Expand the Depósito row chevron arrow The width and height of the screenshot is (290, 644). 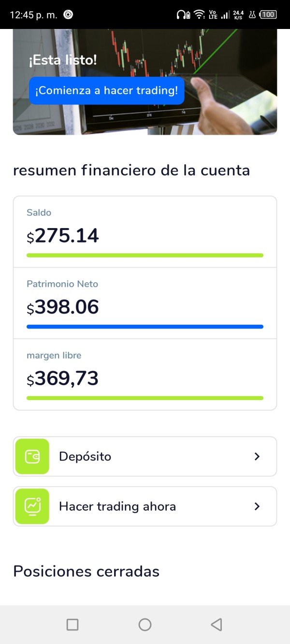(x=257, y=457)
